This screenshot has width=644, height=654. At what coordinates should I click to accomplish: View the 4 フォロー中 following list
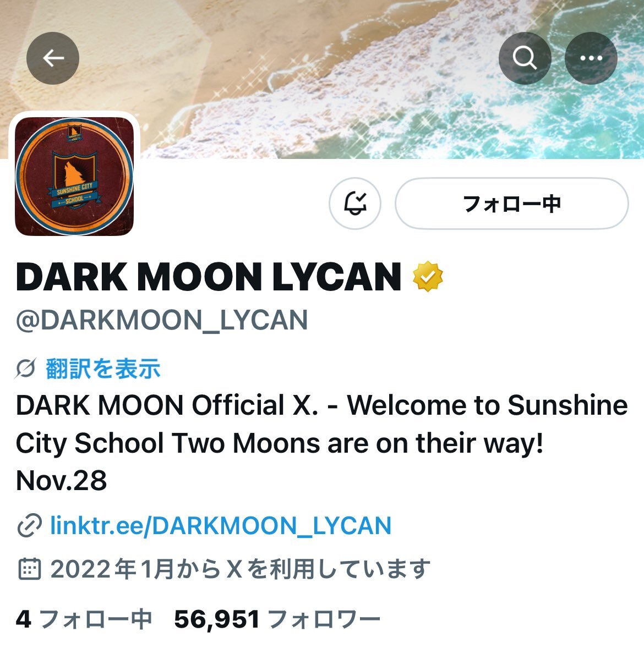tap(84, 619)
